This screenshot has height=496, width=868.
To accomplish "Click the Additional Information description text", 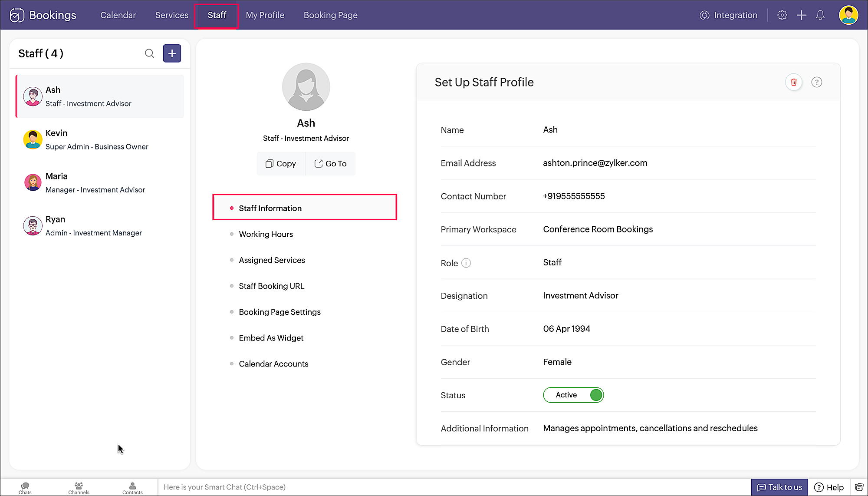I will coord(650,428).
